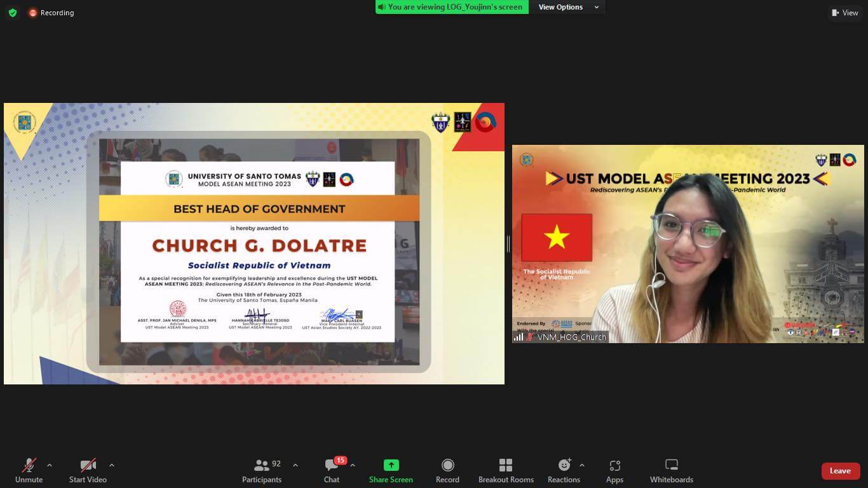Select VNM_HOG_Church video tile
Viewport: 868px width, 488px height.
click(688, 244)
